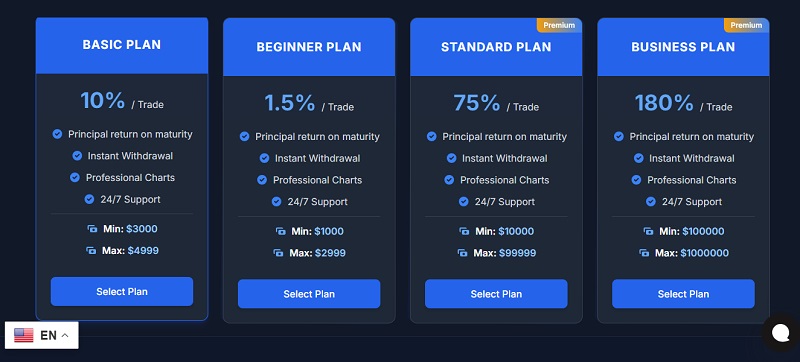800x362 pixels.
Task: Click Standard Plan's Principal return checkmark
Action: tap(432, 137)
